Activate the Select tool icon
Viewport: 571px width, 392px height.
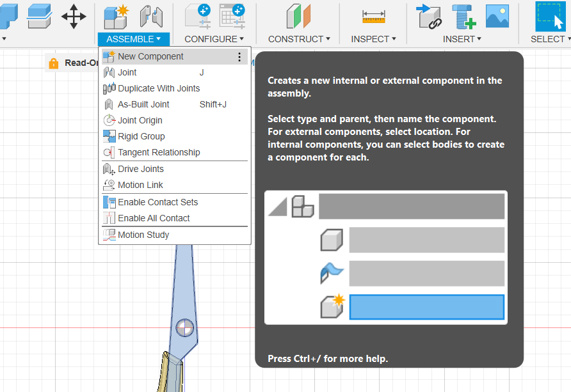pyautogui.click(x=551, y=17)
